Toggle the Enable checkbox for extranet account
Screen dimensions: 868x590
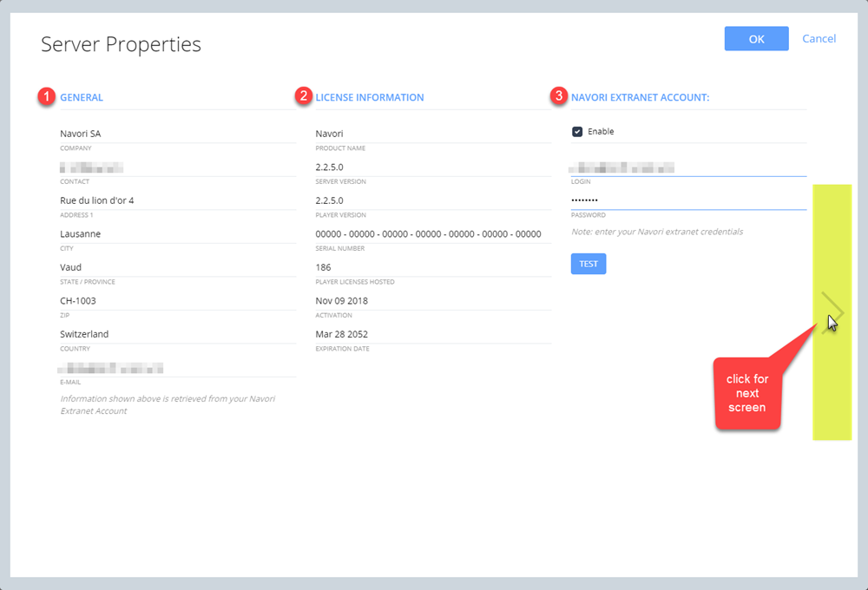pos(577,132)
